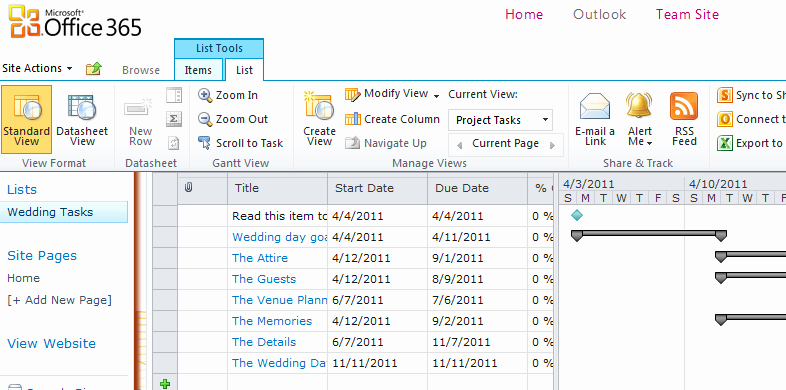This screenshot has height=390, width=786.
Task: Open the Lists heading link
Action: point(22,189)
